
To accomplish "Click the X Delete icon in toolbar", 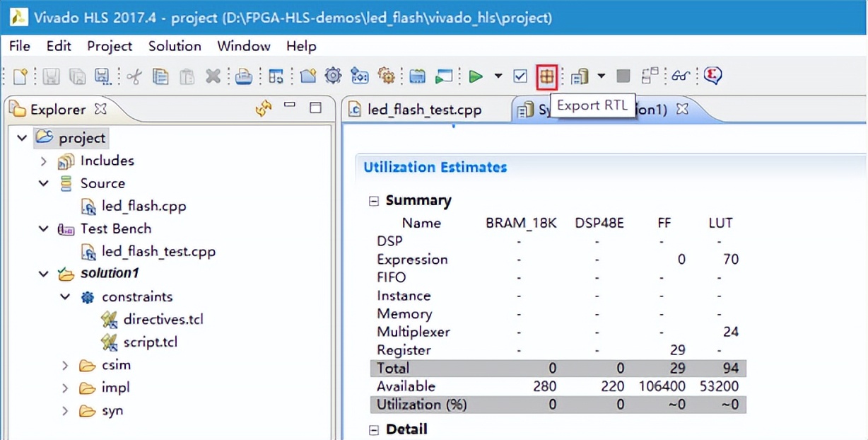I will coord(213,76).
